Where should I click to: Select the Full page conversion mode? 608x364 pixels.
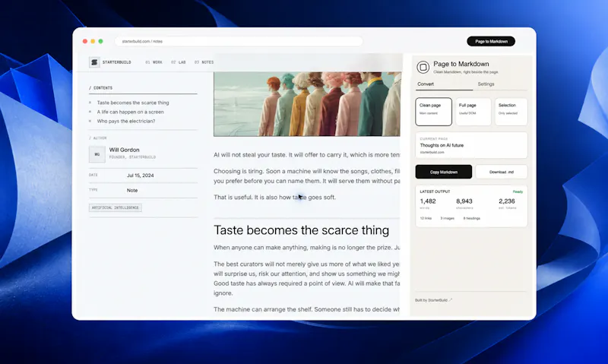pyautogui.click(x=473, y=112)
